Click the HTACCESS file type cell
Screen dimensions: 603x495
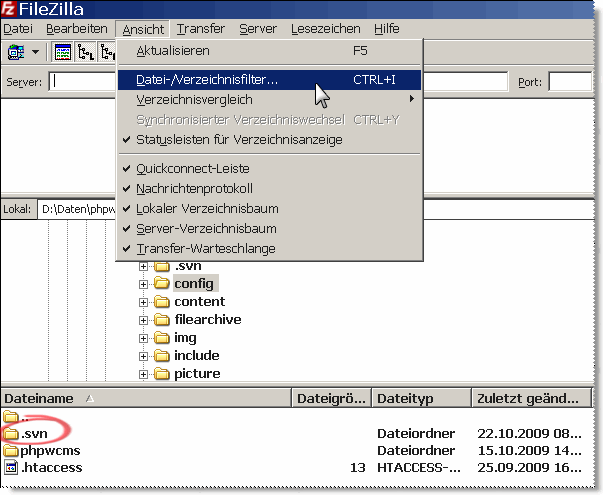419,468
